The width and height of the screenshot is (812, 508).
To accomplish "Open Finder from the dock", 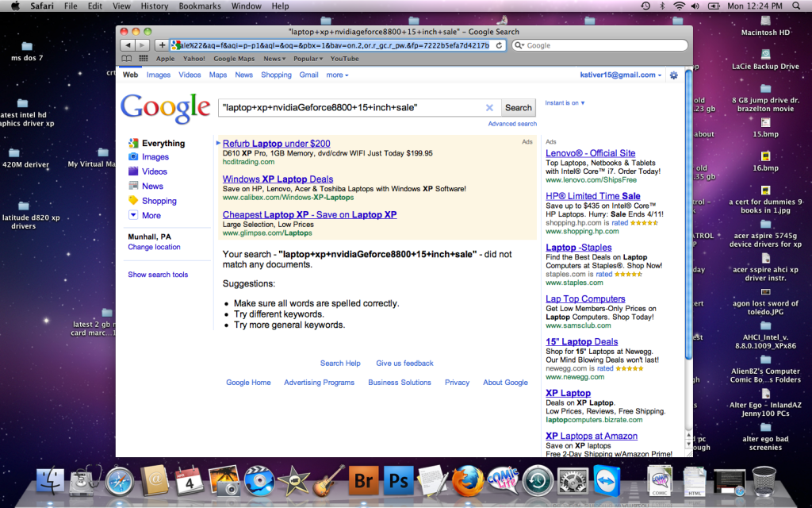I will (x=50, y=480).
